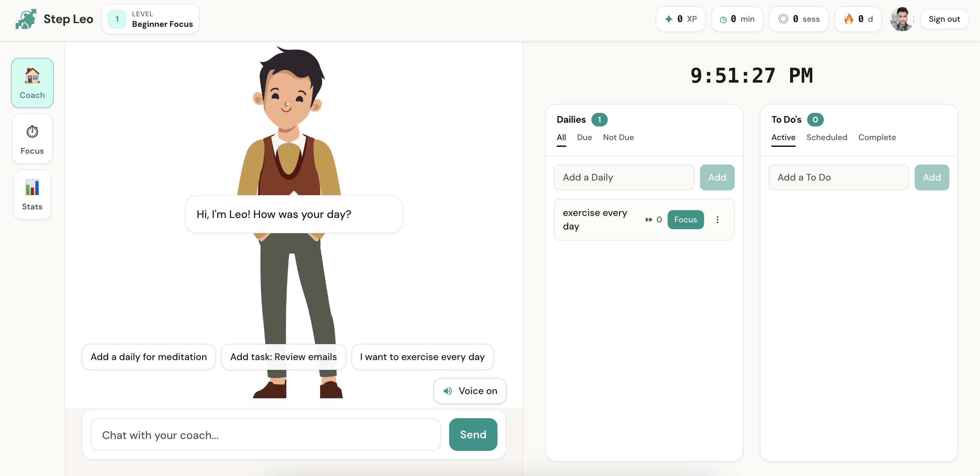Click the streak fast-forward counter icon
Image resolution: width=980 pixels, height=476 pixels.
tap(649, 220)
